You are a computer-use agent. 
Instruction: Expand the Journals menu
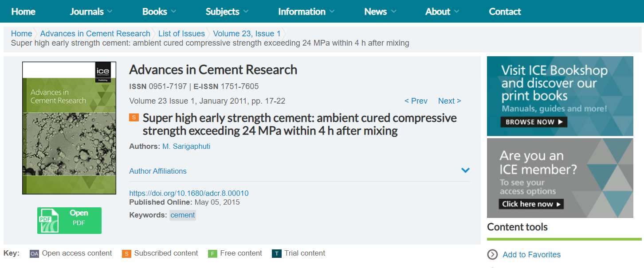tap(91, 12)
